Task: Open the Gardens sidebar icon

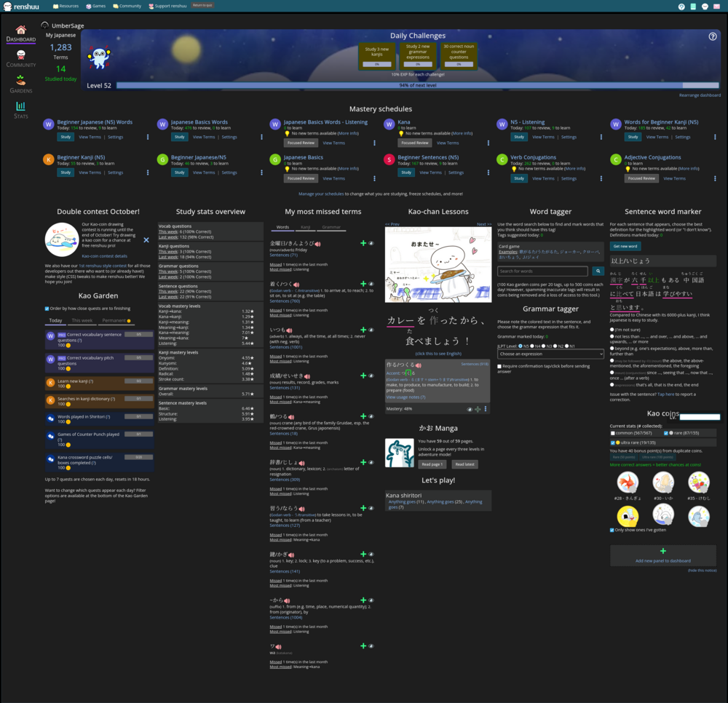Action: [x=20, y=84]
